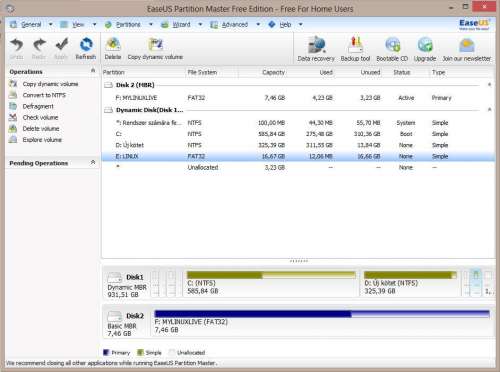Select D: Új kötet block in disk map

[x=410, y=283]
